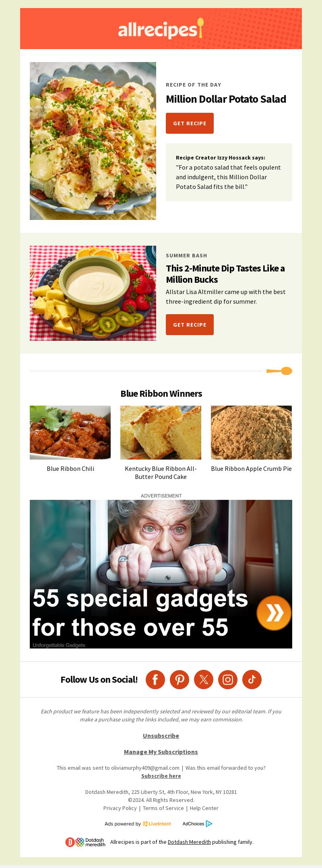This screenshot has width=322, height=868.
Task: Open Manage My Subscriptions link
Action: coord(161,752)
